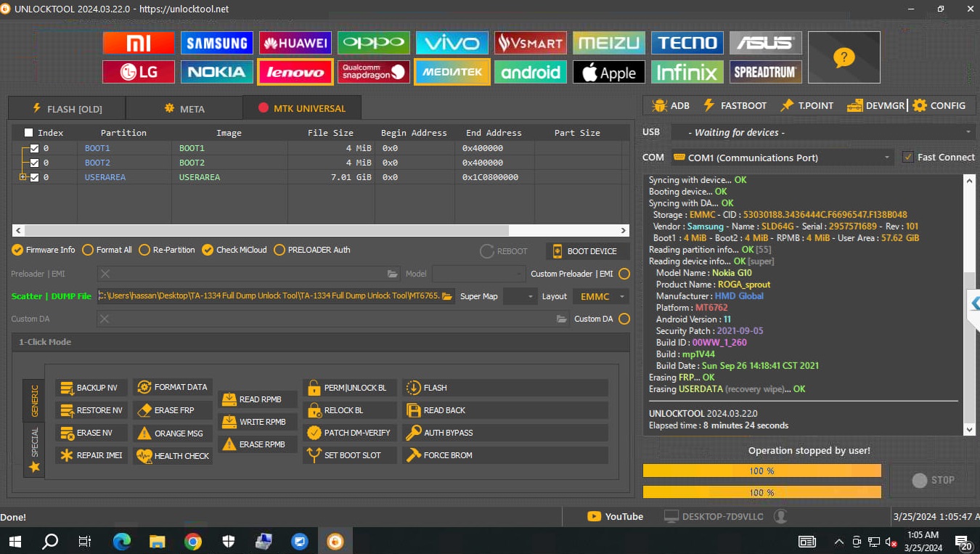Click PERM|UNLOCK BL button
Image resolution: width=980 pixels, height=554 pixels.
click(x=350, y=388)
